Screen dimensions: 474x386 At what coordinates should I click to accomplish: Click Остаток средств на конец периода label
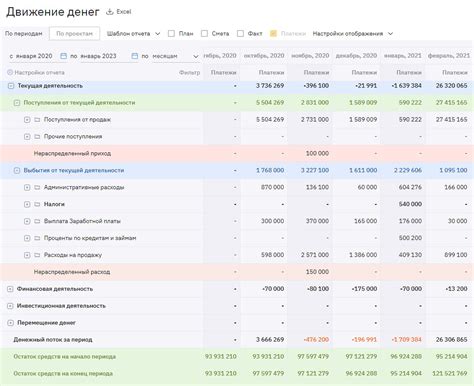(x=63, y=374)
